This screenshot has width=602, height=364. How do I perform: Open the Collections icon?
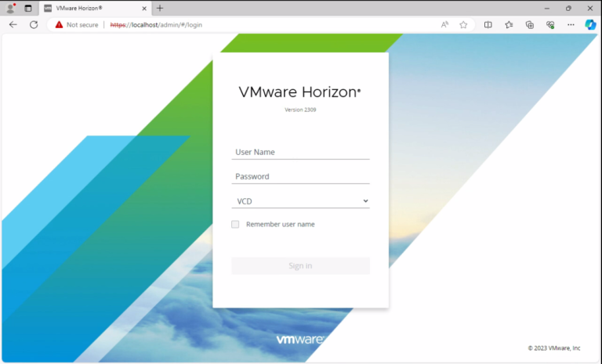[530, 24]
